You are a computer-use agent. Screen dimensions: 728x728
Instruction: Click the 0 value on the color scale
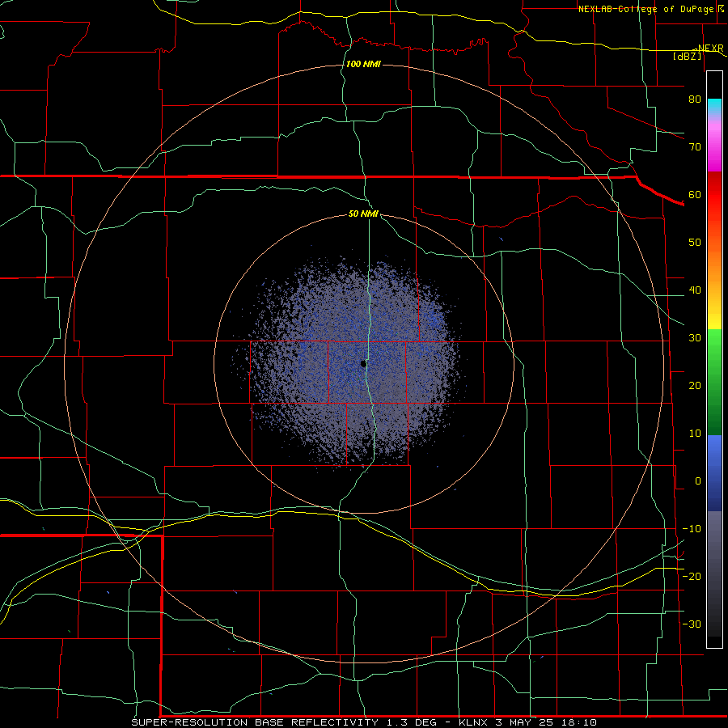point(698,481)
